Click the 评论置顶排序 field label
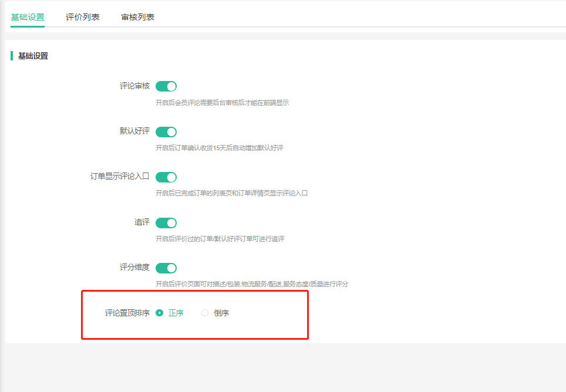The image size is (566, 392). click(127, 313)
